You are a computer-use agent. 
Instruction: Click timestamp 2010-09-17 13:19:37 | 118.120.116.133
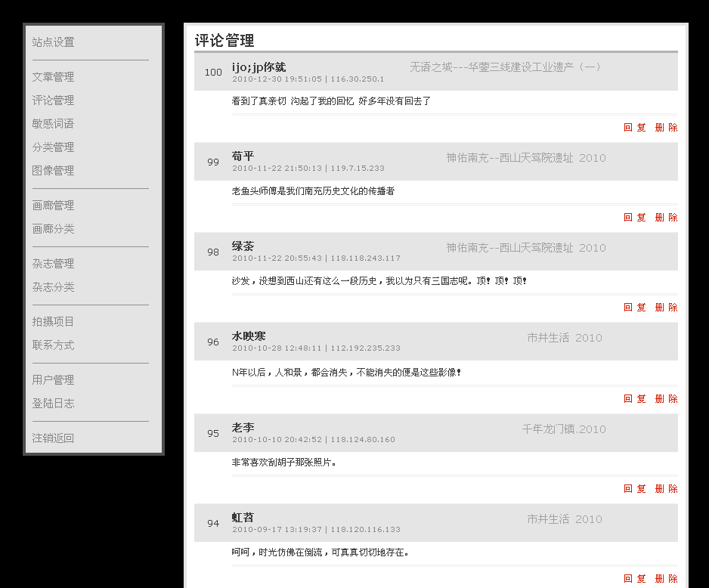tap(316, 529)
